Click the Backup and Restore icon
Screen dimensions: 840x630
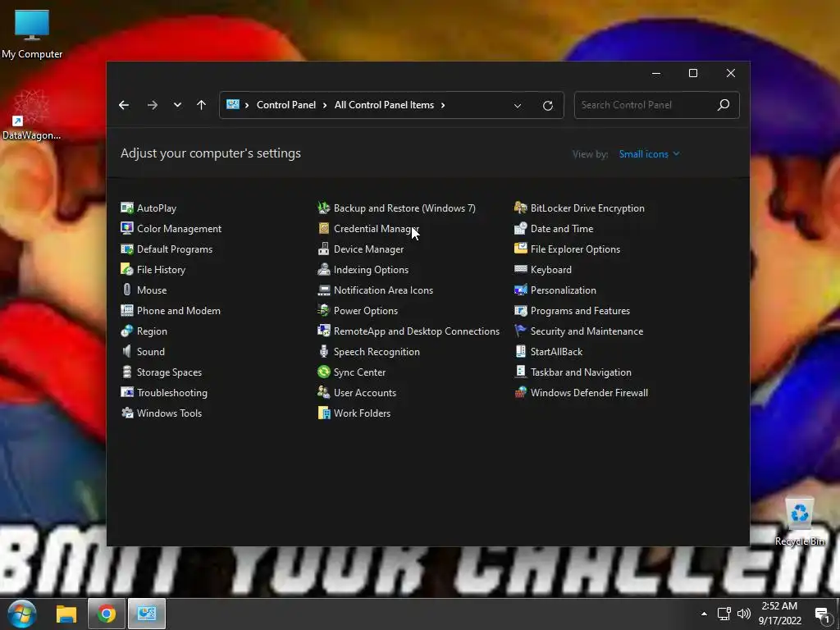(323, 208)
